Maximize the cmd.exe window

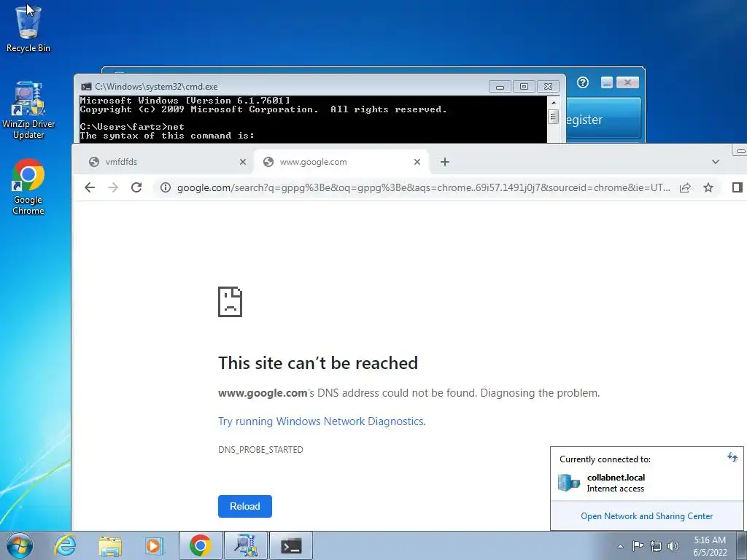pos(524,87)
